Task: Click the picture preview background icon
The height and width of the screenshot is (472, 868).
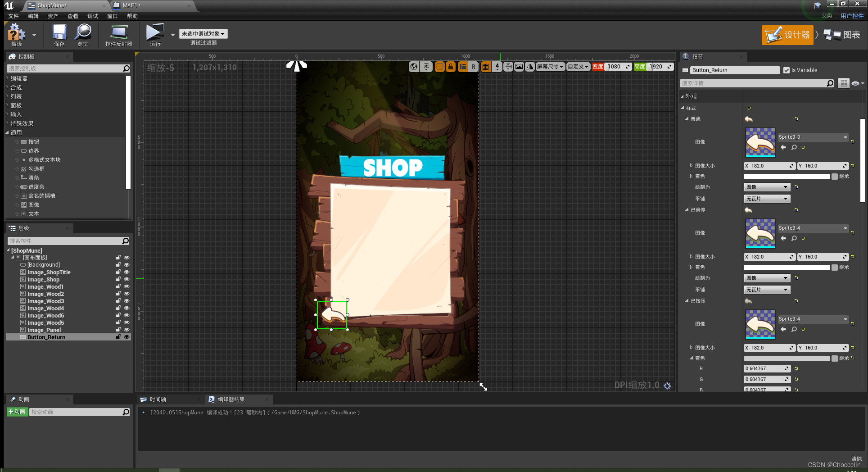Action: click(519, 67)
